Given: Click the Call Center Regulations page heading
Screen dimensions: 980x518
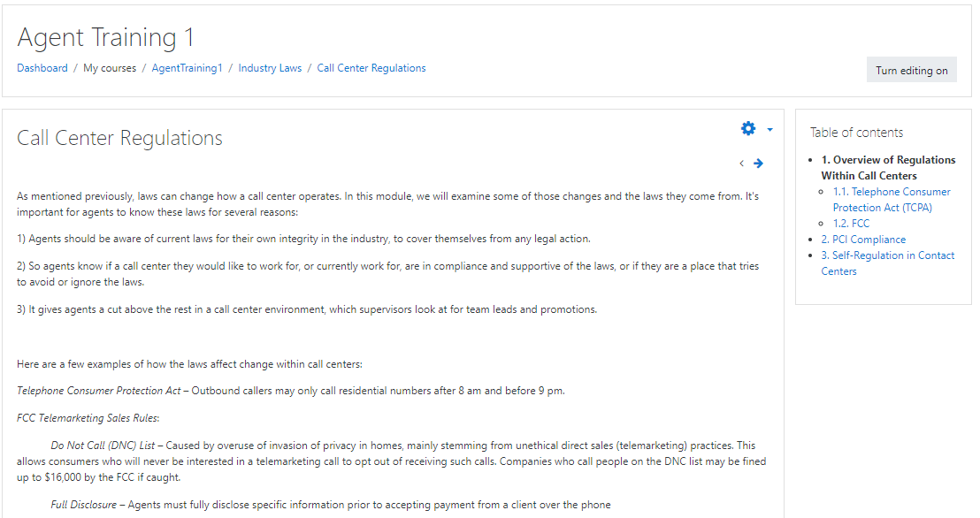Looking at the screenshot, I should point(119,138).
